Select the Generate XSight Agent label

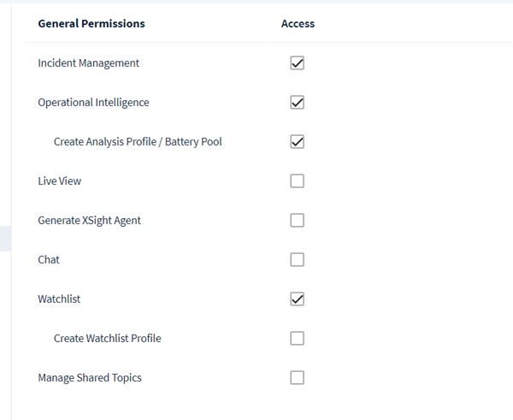click(90, 221)
